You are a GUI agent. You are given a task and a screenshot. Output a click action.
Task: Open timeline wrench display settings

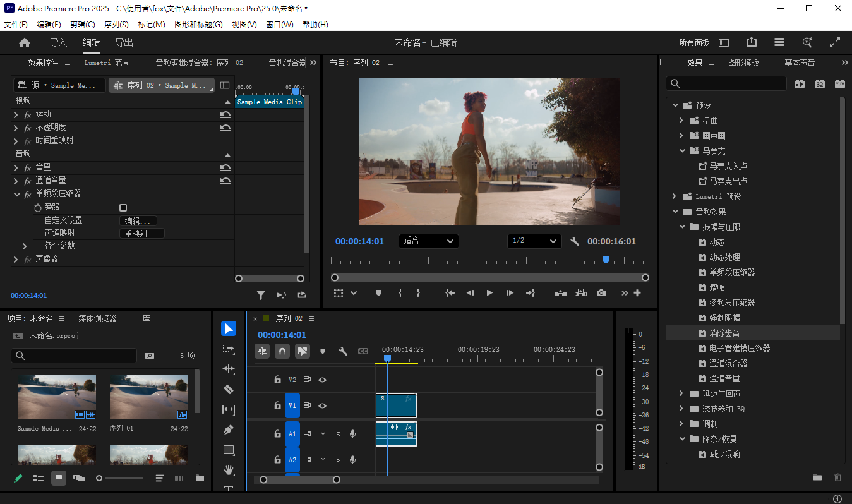click(x=343, y=351)
